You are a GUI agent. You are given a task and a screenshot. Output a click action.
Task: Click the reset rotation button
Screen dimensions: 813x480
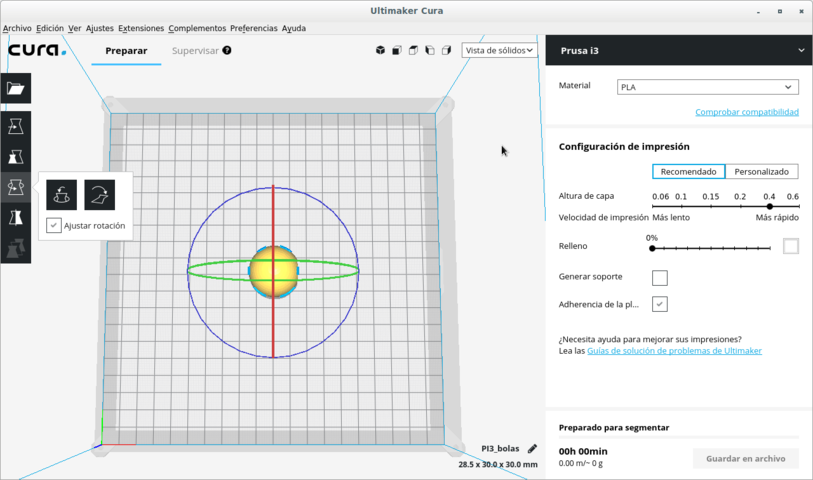pos(61,195)
